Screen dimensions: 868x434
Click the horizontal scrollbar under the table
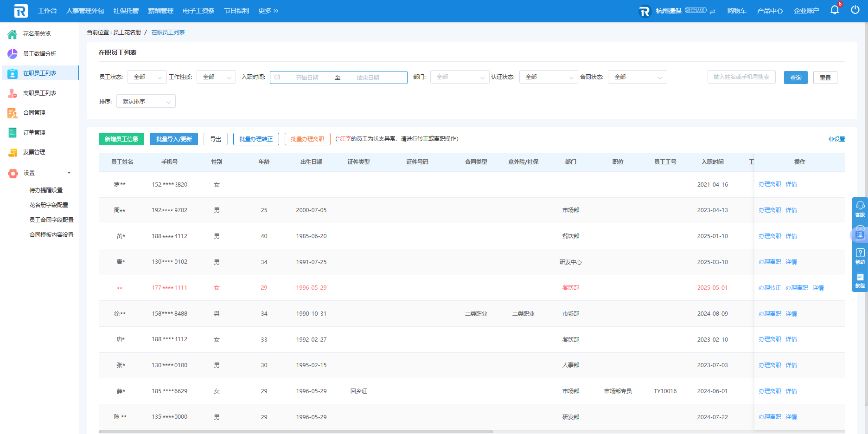click(295, 432)
